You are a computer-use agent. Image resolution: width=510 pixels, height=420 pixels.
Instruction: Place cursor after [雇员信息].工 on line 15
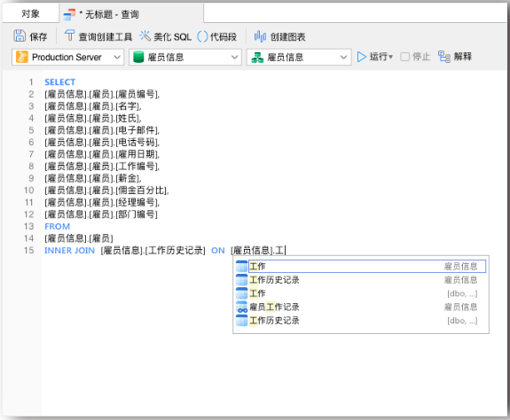click(285, 251)
